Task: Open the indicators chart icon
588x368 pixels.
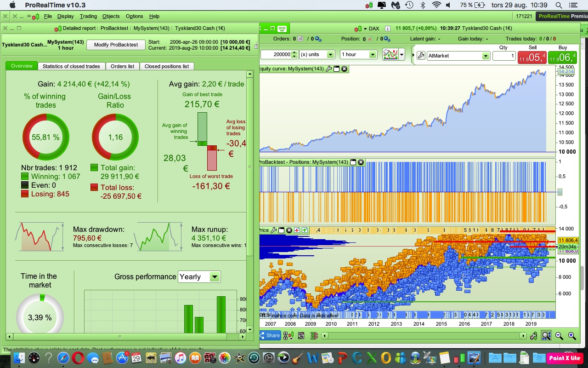Action: (x=390, y=55)
